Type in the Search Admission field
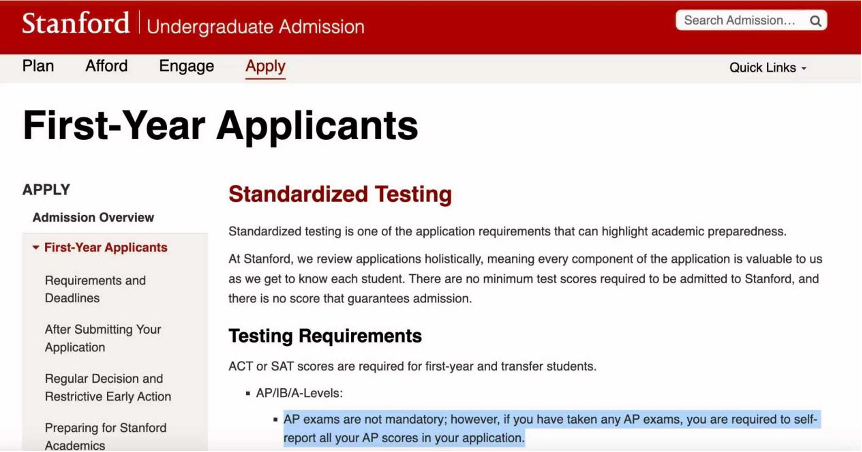The width and height of the screenshot is (862, 452). (x=740, y=20)
